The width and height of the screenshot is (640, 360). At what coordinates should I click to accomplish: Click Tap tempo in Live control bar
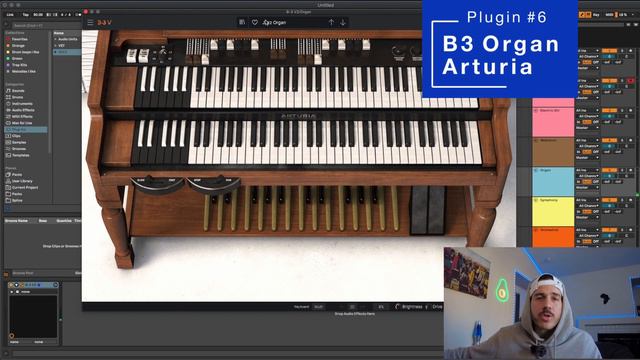click(26, 15)
